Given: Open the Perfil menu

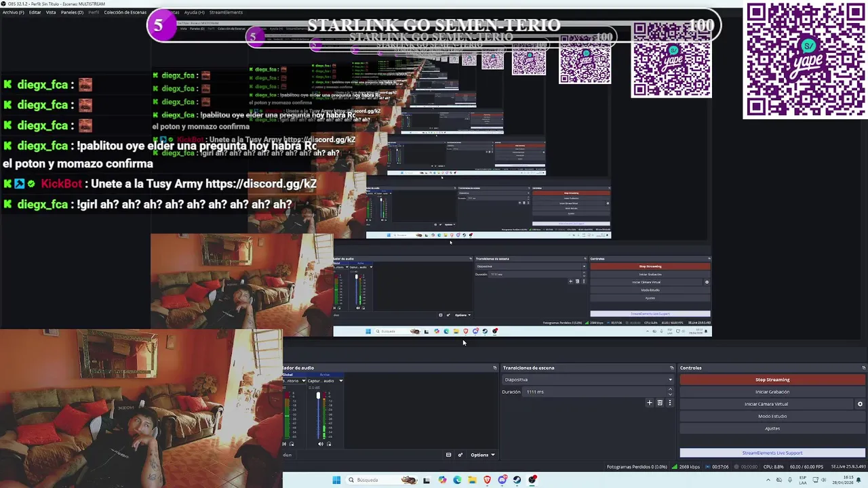Looking at the screenshot, I should [94, 12].
